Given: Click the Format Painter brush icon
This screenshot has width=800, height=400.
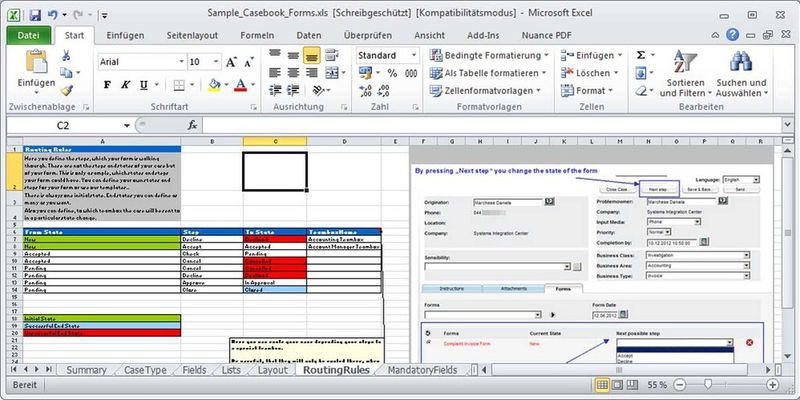Looking at the screenshot, I should point(66,90).
